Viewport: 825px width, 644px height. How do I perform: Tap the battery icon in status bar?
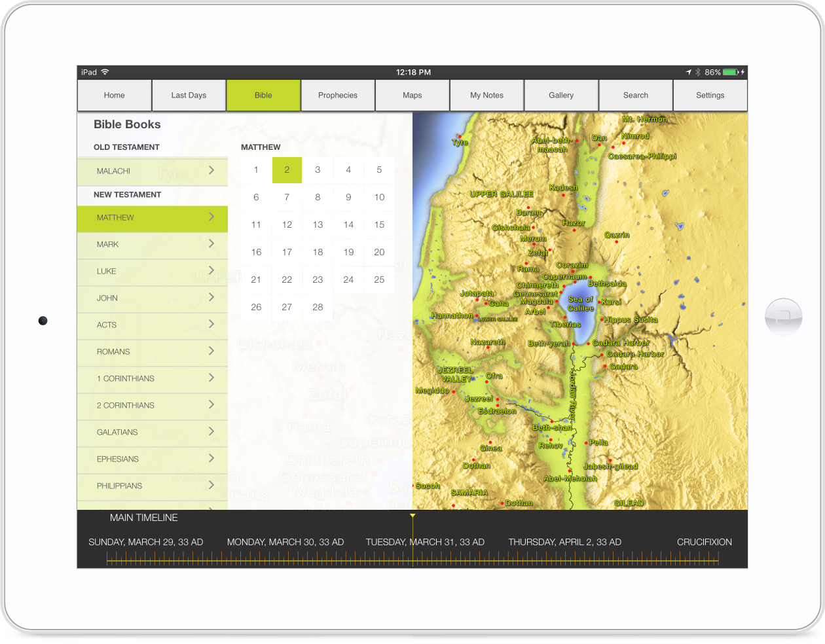tap(731, 72)
